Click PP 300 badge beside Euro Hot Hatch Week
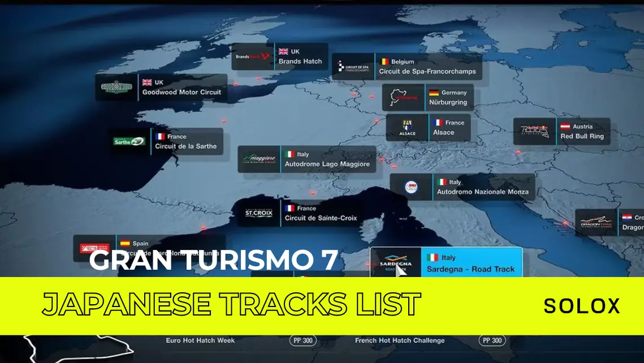The width and height of the screenshot is (644, 363). click(303, 340)
